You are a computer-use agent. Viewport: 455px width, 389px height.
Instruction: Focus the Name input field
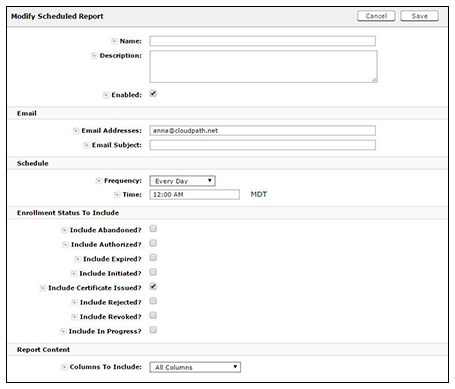pyautogui.click(x=263, y=41)
